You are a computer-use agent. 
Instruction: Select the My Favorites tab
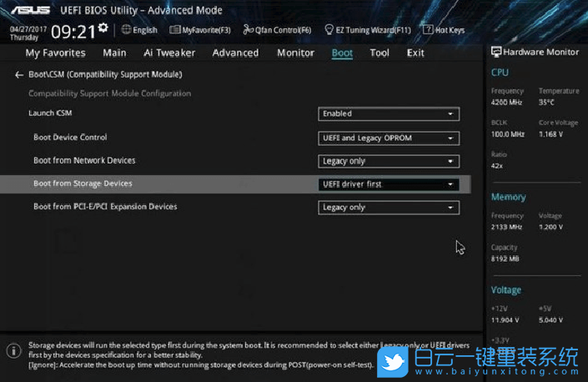click(x=55, y=53)
